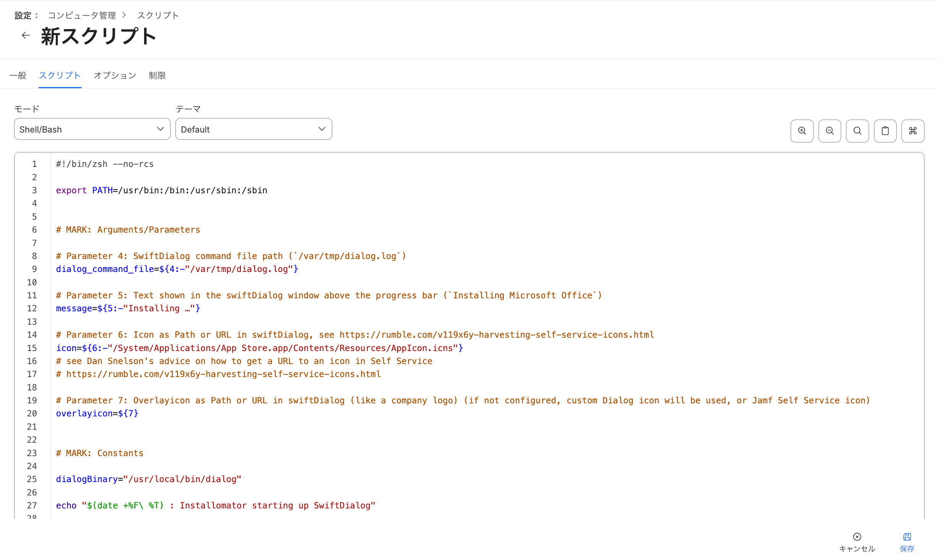Screen dimensions: 939x560
Task: Click the '# Parameter 5: Text shown' comment
Action: [329, 295]
